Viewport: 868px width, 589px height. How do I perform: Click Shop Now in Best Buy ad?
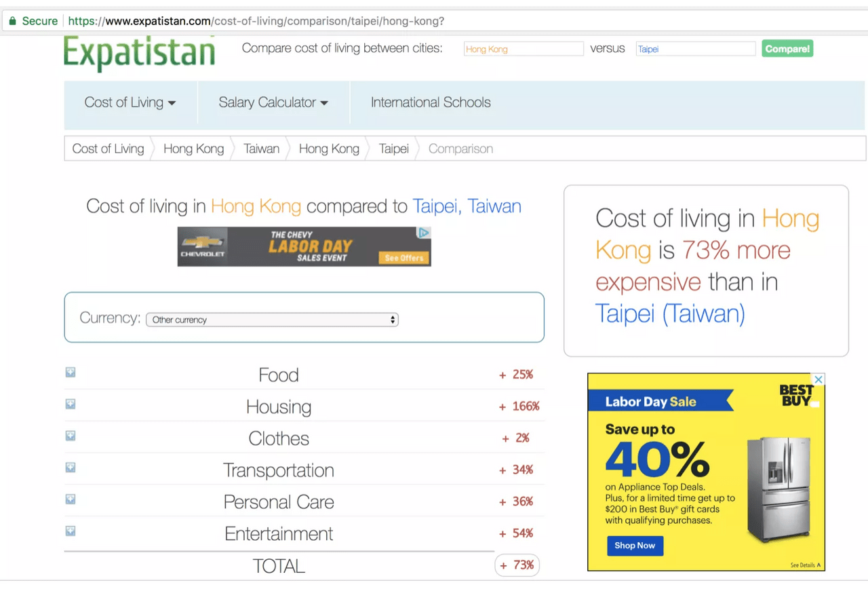point(635,546)
